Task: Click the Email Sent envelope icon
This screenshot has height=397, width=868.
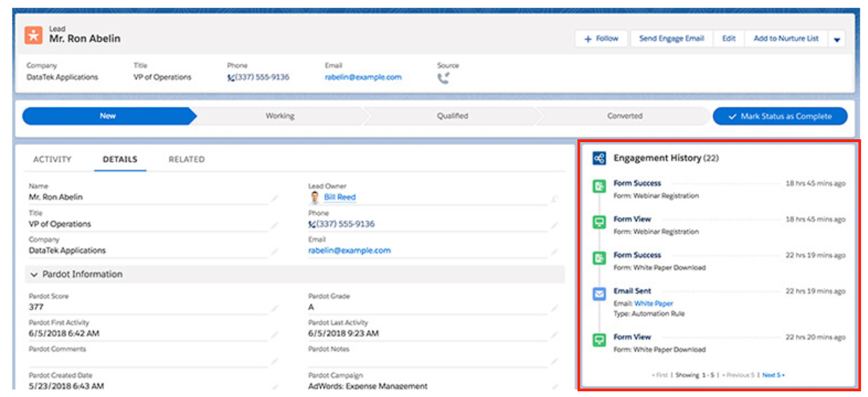Action: pos(599,294)
